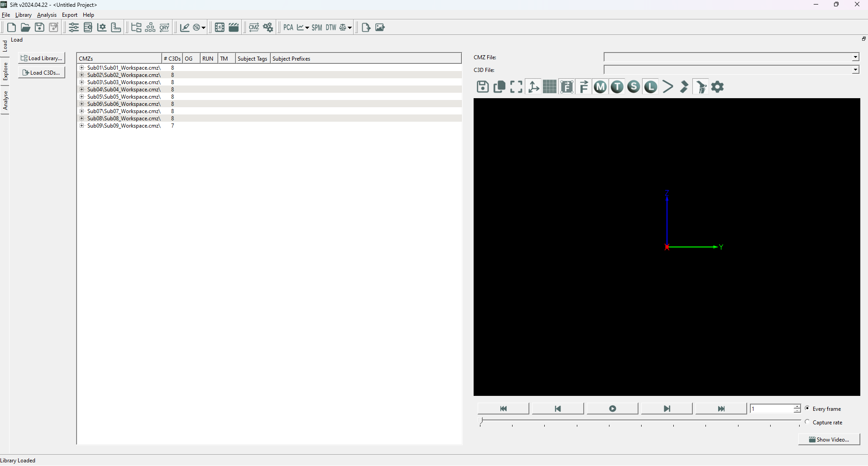Step back one frame
The image size is (868, 466).
click(x=558, y=409)
